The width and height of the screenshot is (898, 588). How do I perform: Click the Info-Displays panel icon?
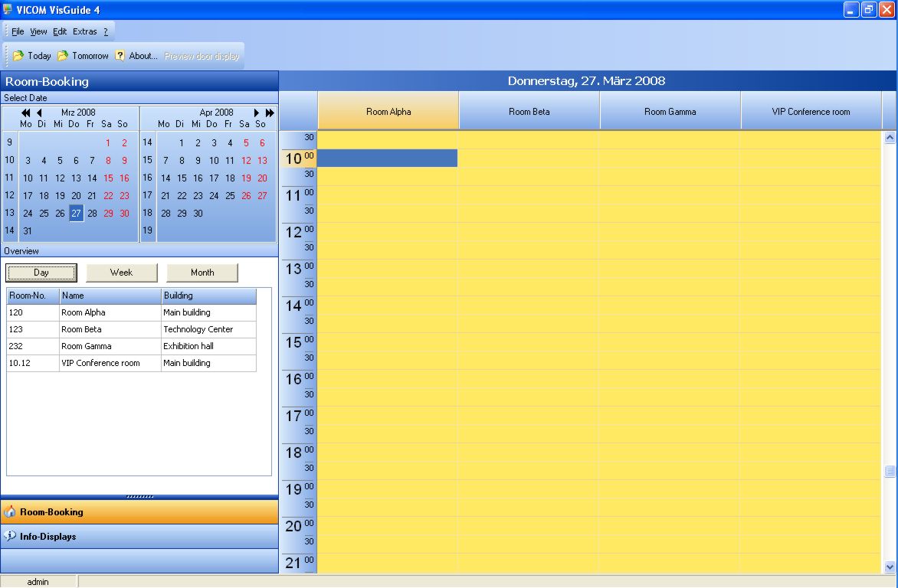tap(10, 537)
